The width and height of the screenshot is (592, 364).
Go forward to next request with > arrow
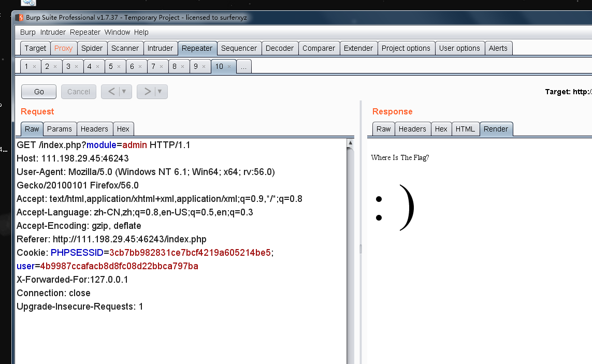click(x=147, y=92)
